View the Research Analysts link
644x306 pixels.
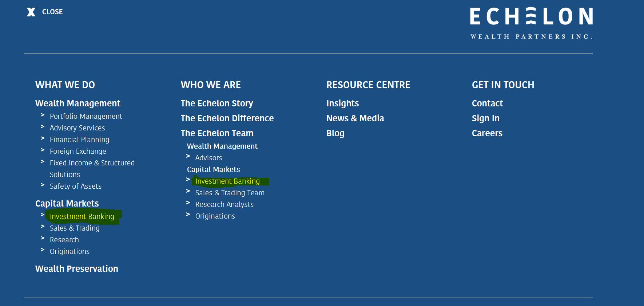[224, 204]
